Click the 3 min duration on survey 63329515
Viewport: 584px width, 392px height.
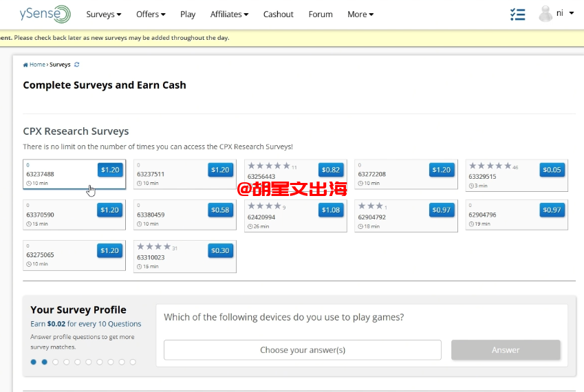pyautogui.click(x=478, y=186)
